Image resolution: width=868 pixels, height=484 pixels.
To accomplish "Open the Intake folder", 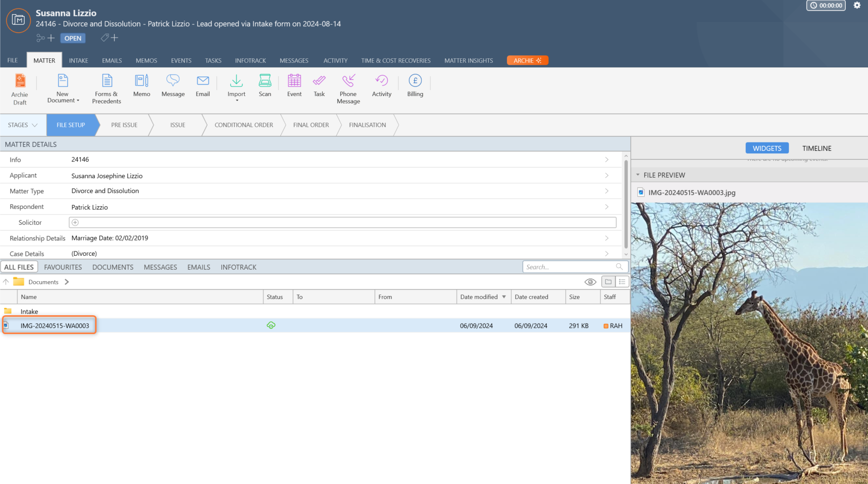I will (x=29, y=311).
